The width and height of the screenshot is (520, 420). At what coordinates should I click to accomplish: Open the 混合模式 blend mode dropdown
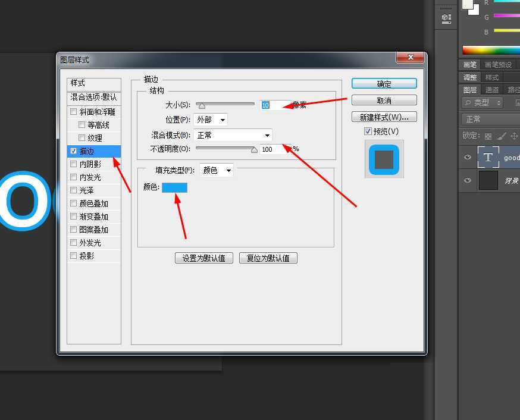click(233, 134)
